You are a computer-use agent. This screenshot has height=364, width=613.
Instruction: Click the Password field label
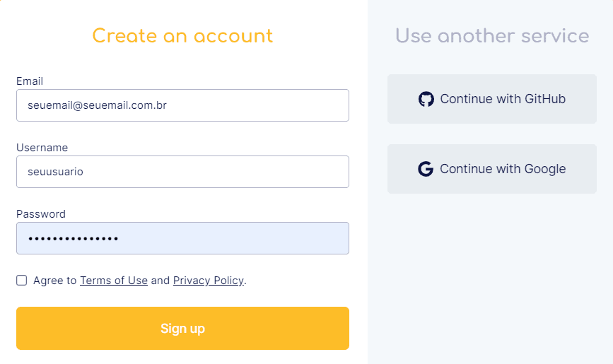coord(41,214)
